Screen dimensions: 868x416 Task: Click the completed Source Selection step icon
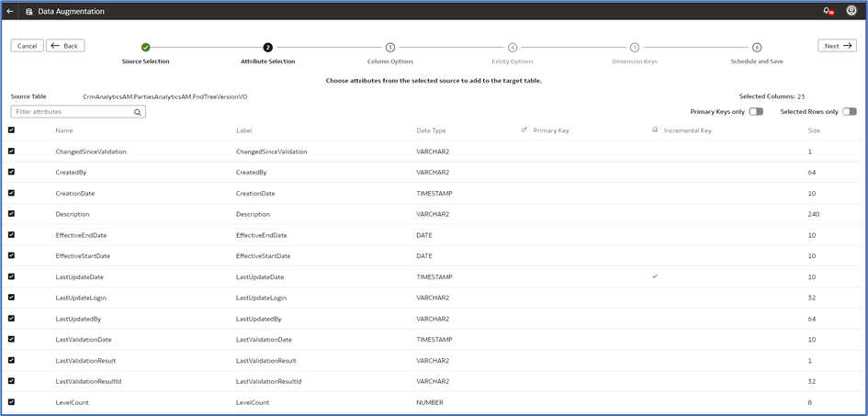point(145,47)
